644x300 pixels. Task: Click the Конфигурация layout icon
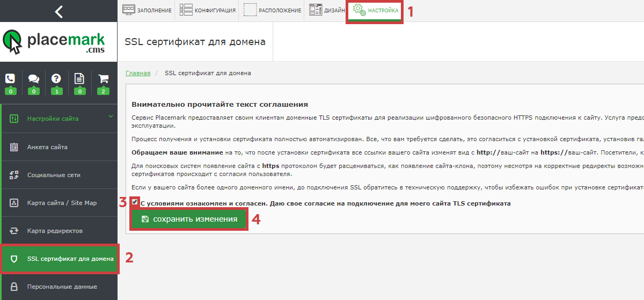(186, 10)
